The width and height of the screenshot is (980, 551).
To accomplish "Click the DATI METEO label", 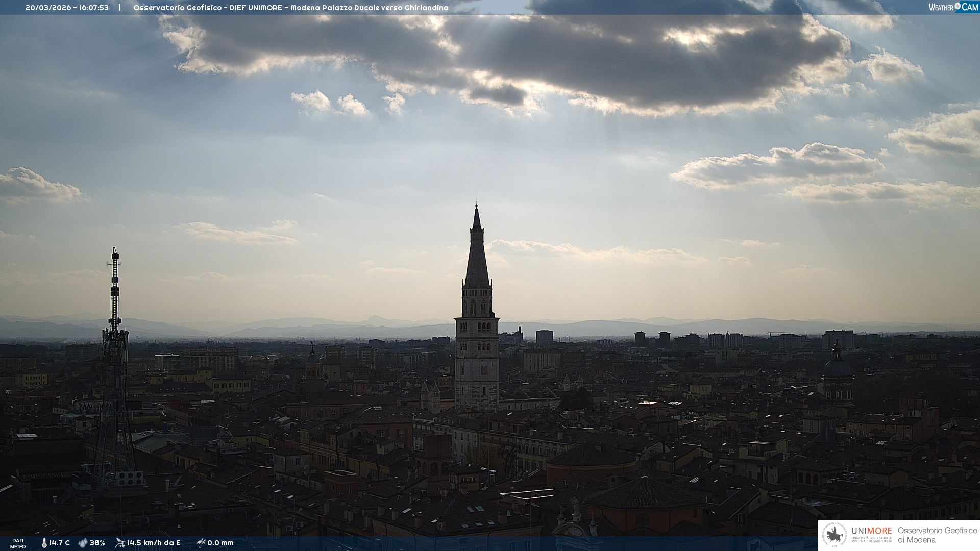I will (x=18, y=543).
